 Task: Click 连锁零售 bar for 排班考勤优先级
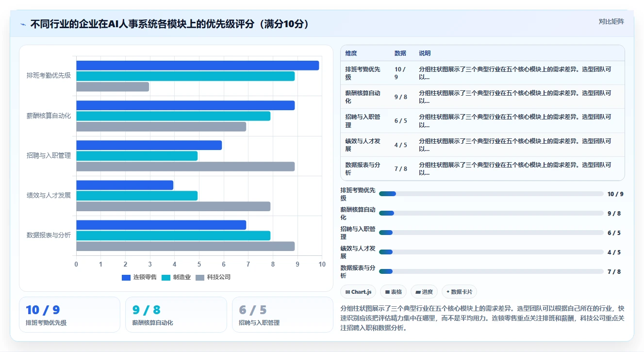198,66
